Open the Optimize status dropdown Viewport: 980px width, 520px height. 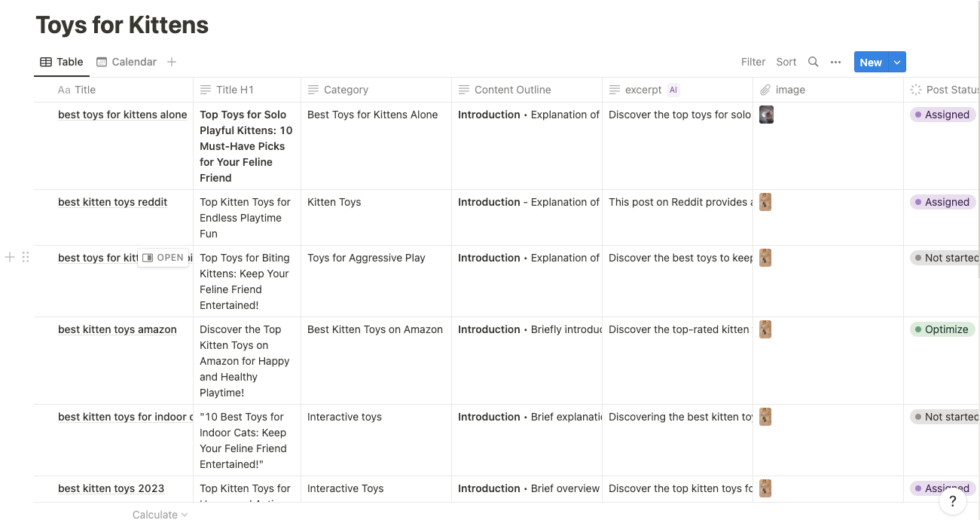(x=942, y=329)
